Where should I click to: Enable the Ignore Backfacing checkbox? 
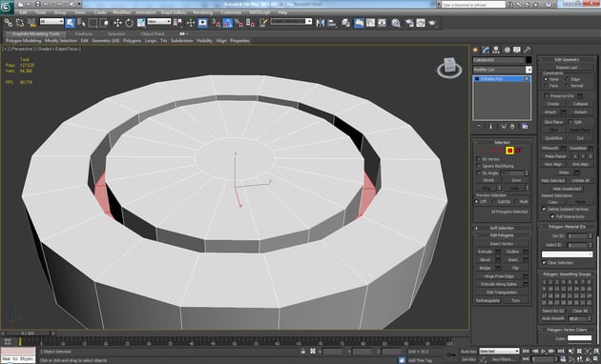pyautogui.click(x=479, y=166)
